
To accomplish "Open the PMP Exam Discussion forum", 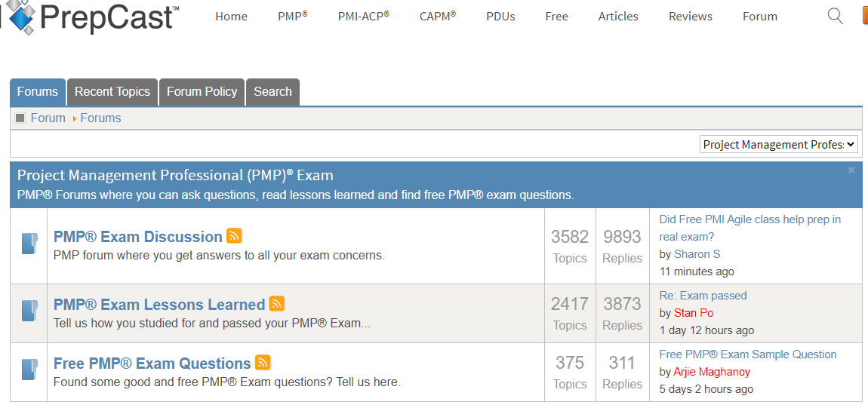I will (x=138, y=237).
